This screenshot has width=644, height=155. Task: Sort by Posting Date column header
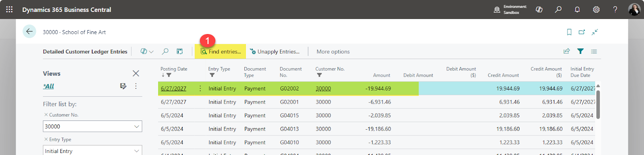(x=174, y=69)
